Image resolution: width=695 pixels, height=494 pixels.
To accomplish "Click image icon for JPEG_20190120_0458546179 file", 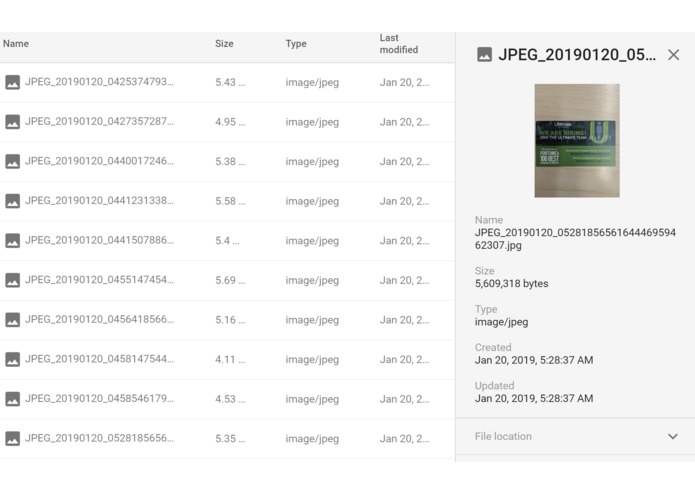I will (12, 399).
